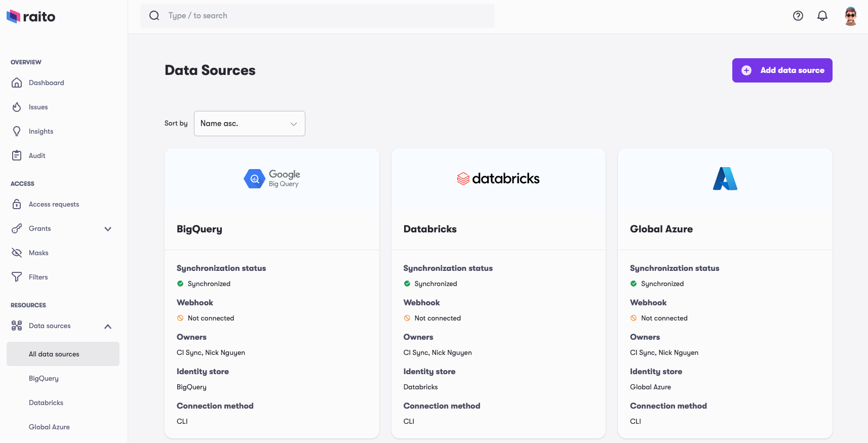Click the Access requests lock icon
This screenshot has height=443, width=868.
[x=17, y=204]
